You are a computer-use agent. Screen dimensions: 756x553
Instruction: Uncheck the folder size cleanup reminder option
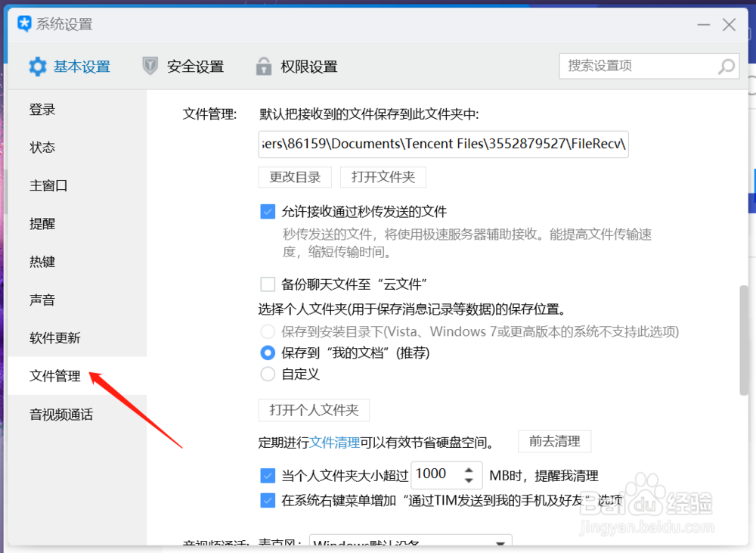pyautogui.click(x=268, y=475)
